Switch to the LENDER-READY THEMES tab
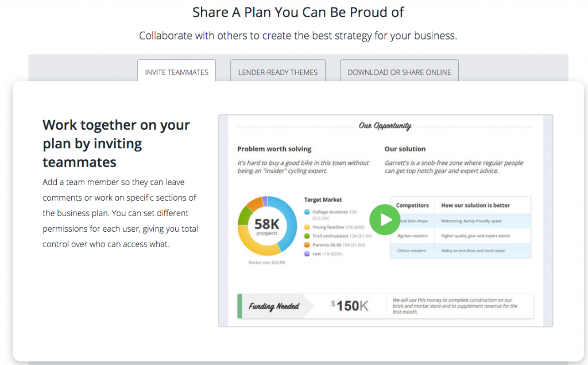The height and width of the screenshot is (365, 588). tap(277, 72)
